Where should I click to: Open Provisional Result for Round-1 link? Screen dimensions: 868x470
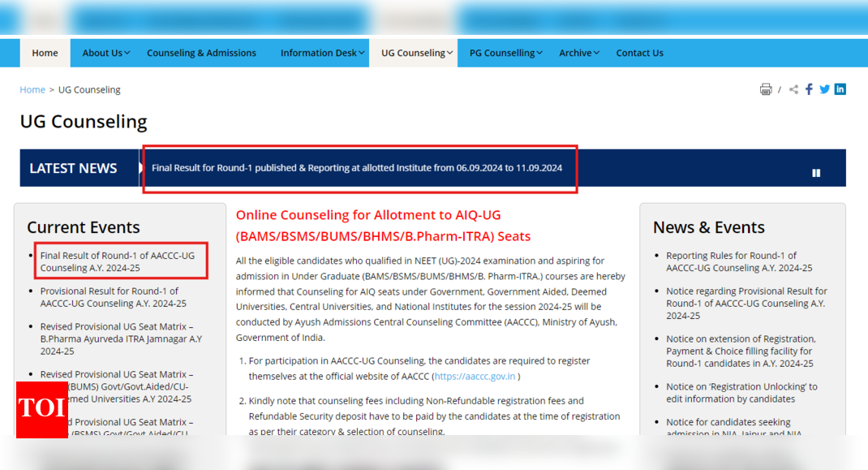pos(113,297)
